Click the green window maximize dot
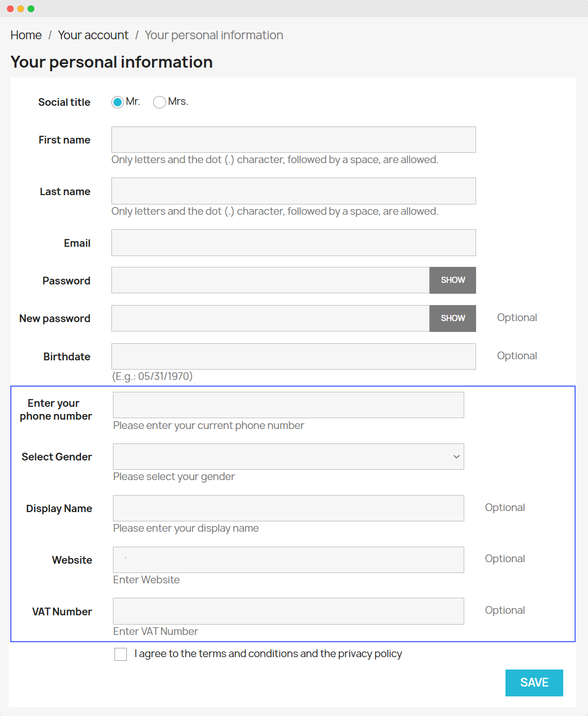The image size is (588, 716). pos(31,9)
